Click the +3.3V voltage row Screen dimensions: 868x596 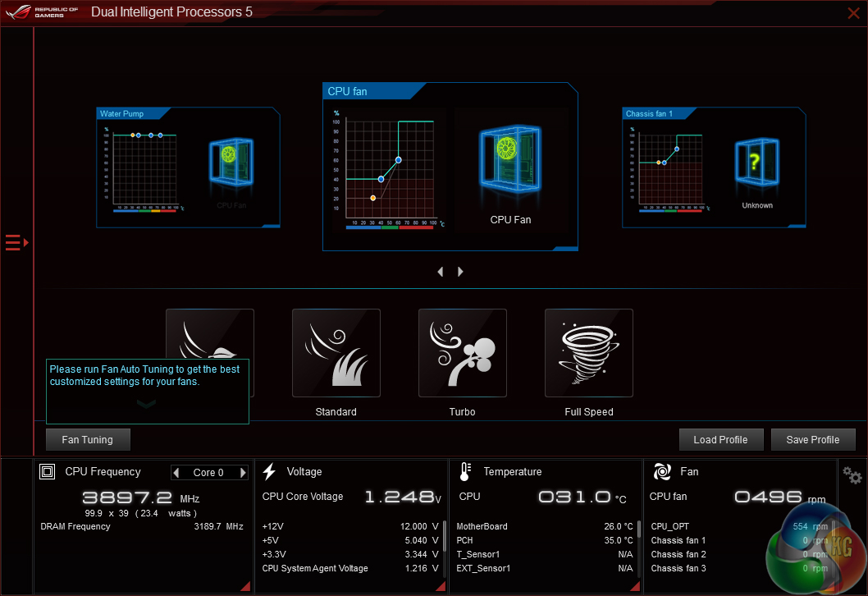(349, 554)
